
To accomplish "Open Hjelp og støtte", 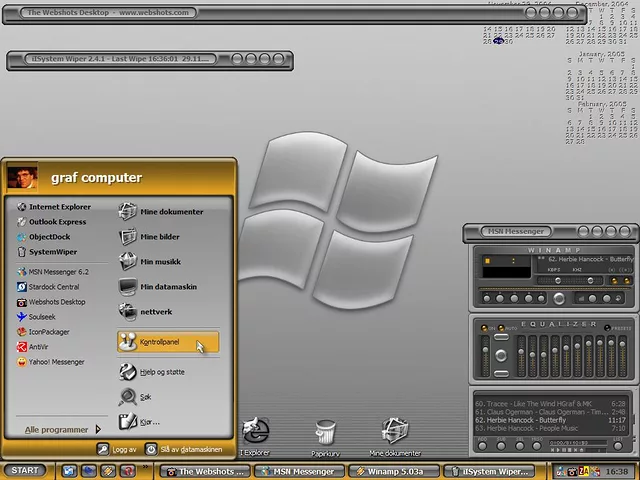I will tap(151, 372).
